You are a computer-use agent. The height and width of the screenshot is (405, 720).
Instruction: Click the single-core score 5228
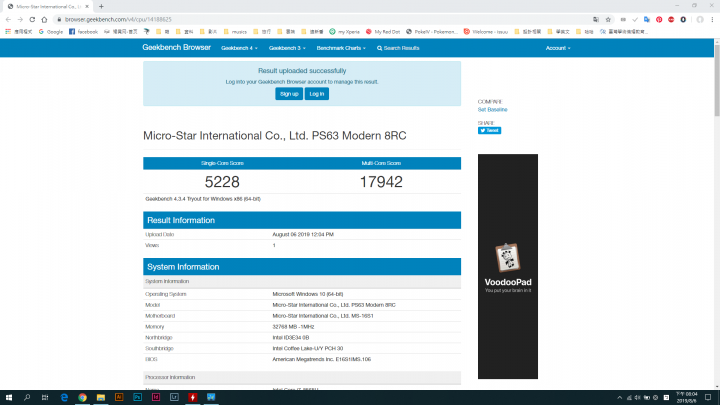pyautogui.click(x=222, y=182)
